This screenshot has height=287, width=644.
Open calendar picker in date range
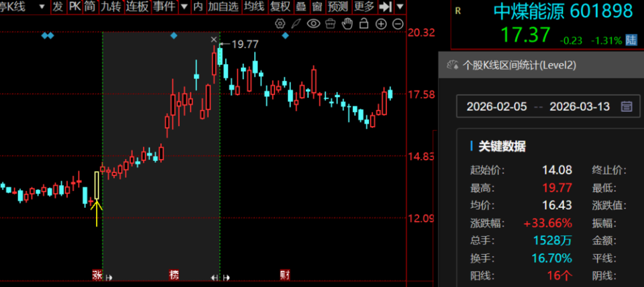tap(626, 107)
